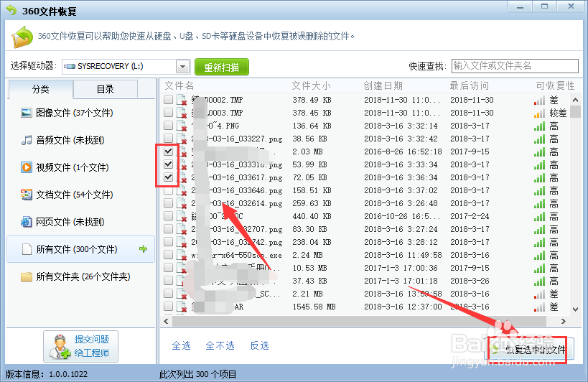Sort by 可恢复性 column header
This screenshot has height=382, width=588.
tap(556, 86)
